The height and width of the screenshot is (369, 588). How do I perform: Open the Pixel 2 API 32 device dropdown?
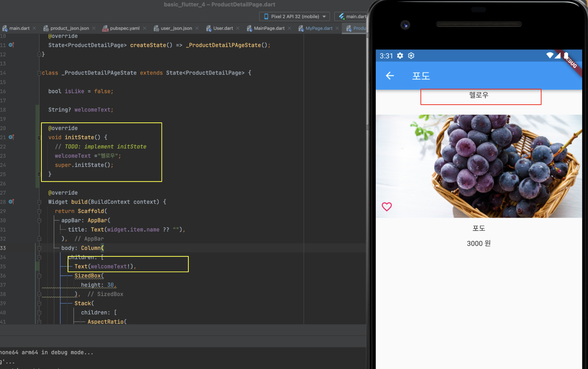[295, 16]
